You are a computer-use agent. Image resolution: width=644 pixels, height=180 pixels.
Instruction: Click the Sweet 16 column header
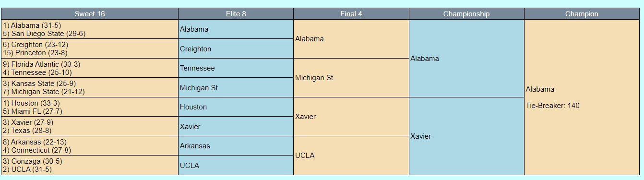(x=90, y=14)
